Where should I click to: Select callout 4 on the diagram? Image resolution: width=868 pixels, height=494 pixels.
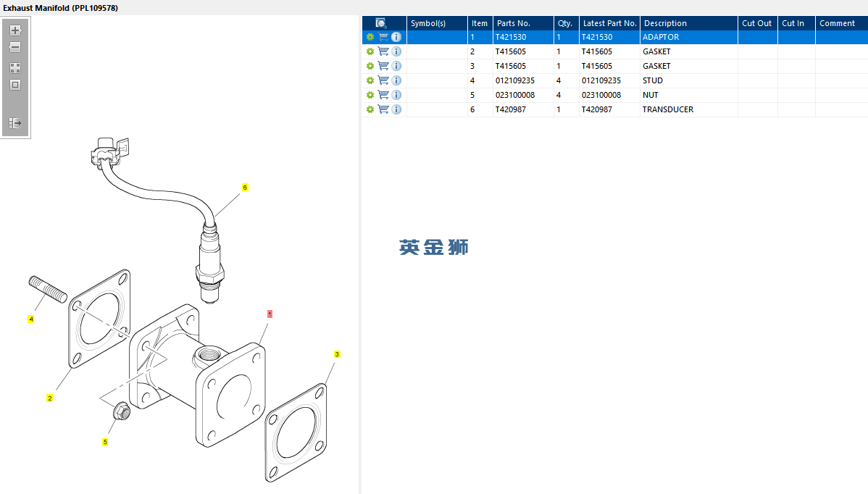point(31,319)
